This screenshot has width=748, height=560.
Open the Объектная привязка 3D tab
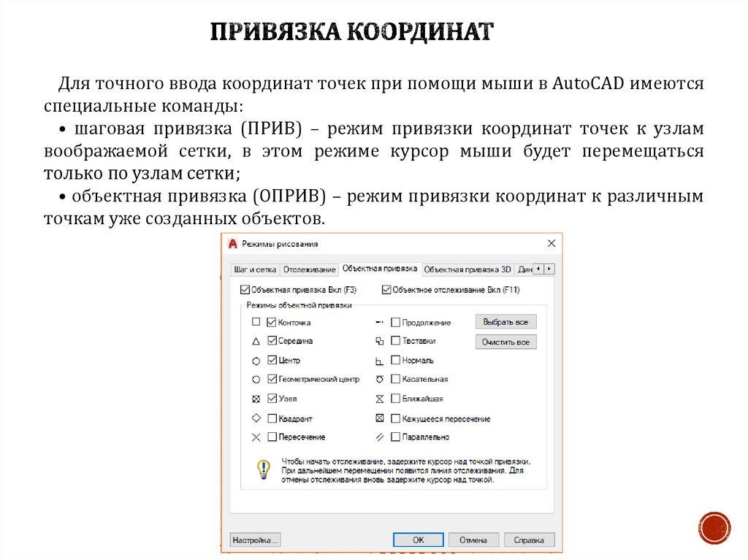point(467,269)
